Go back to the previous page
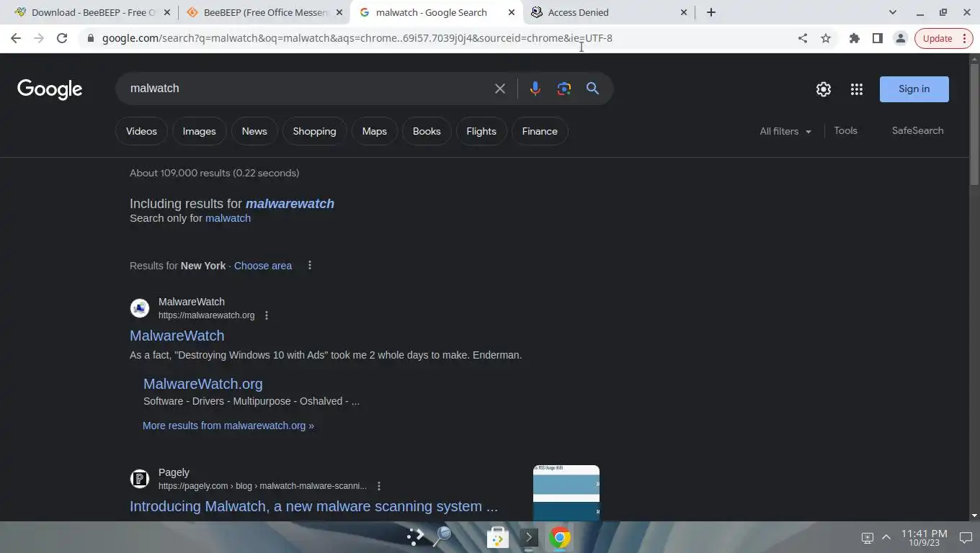 (16, 38)
